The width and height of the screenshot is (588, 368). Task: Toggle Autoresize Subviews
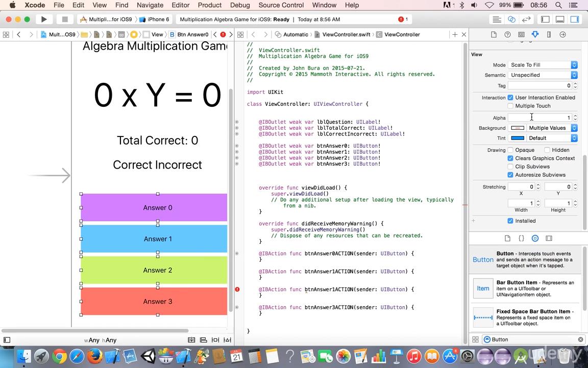coord(510,175)
